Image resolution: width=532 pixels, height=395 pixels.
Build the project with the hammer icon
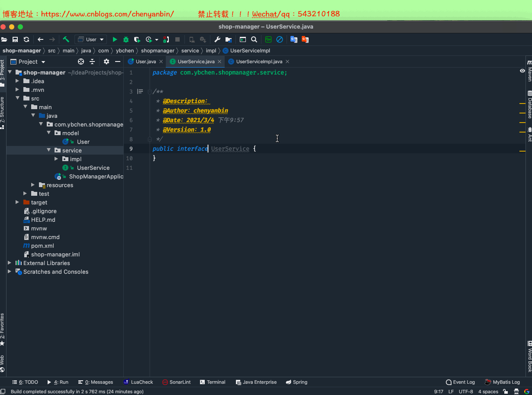[66, 39]
